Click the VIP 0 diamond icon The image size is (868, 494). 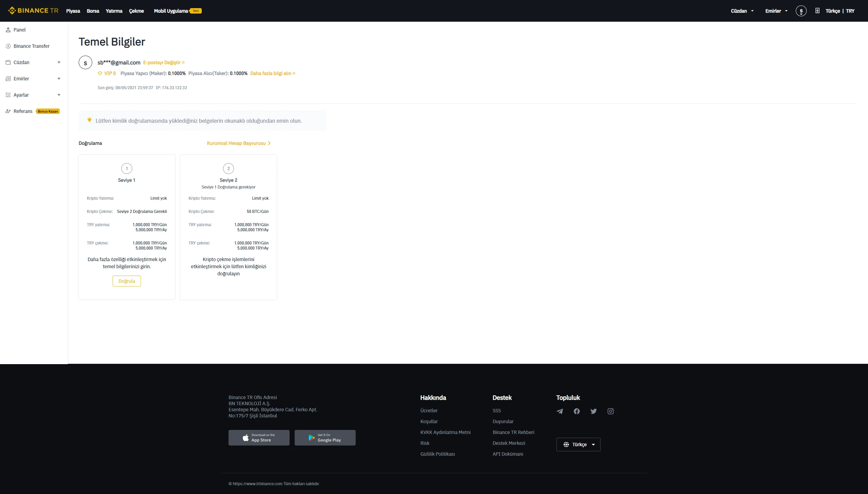pyautogui.click(x=100, y=73)
